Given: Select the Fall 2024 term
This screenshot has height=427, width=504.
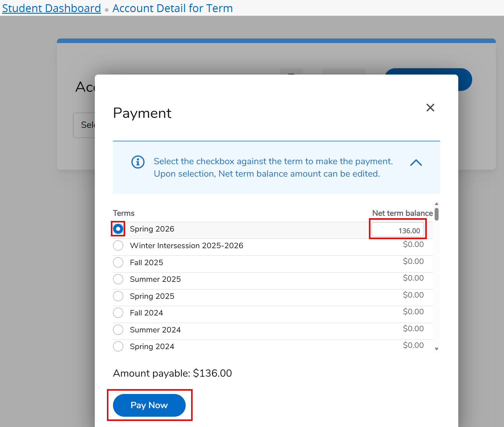Looking at the screenshot, I should [x=118, y=313].
